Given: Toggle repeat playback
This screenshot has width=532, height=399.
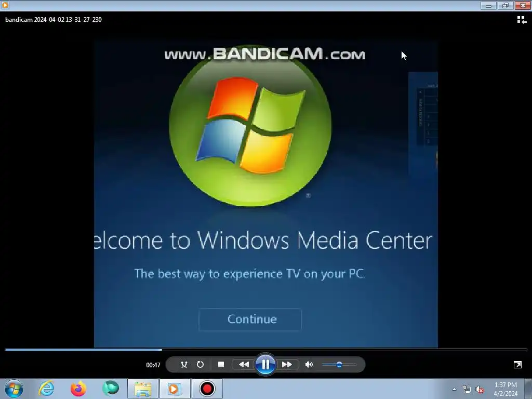Looking at the screenshot, I should [200, 365].
